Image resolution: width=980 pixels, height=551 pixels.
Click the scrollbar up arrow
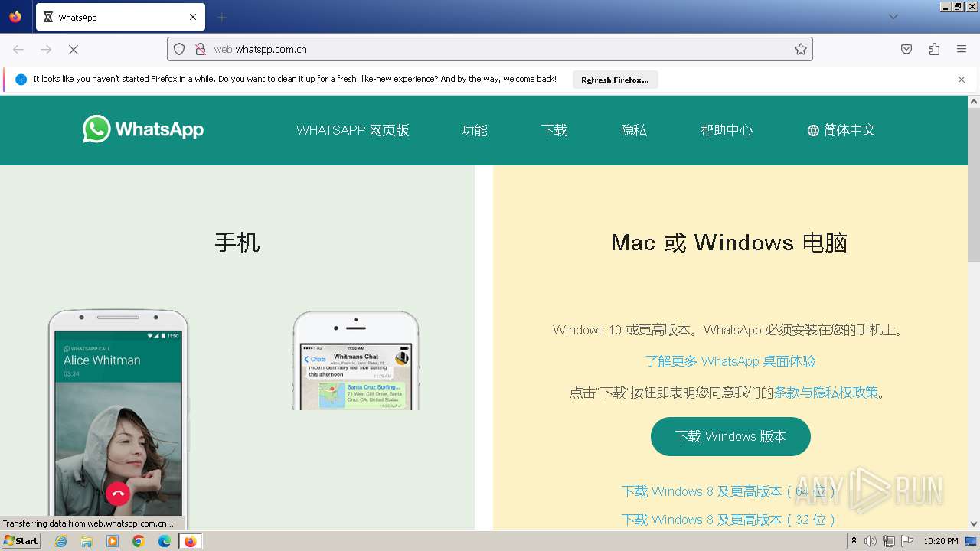[974, 101]
